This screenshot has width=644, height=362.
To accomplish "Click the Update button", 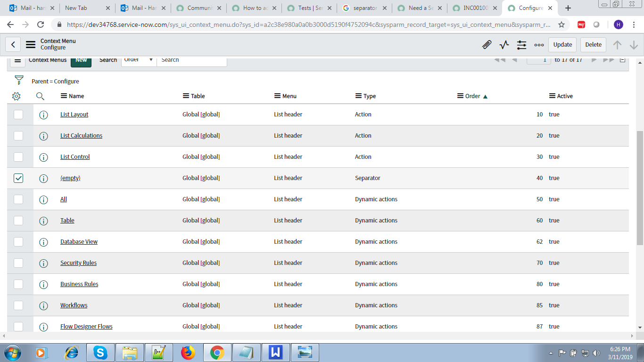I will [562, 44].
